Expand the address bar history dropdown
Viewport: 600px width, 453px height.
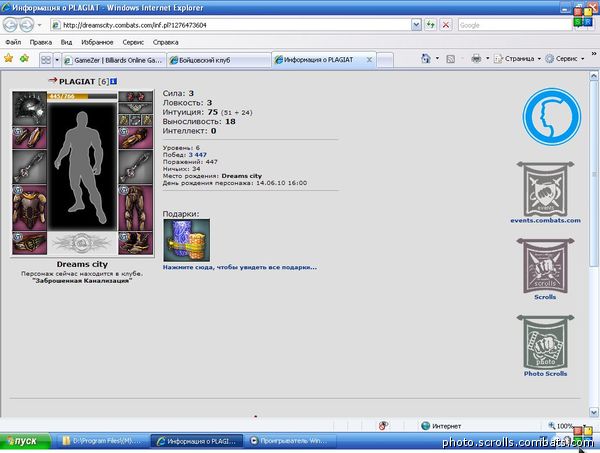416,25
